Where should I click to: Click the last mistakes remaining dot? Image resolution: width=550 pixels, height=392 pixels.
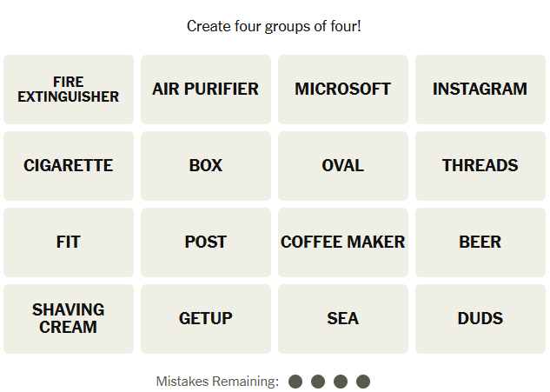pos(363,382)
